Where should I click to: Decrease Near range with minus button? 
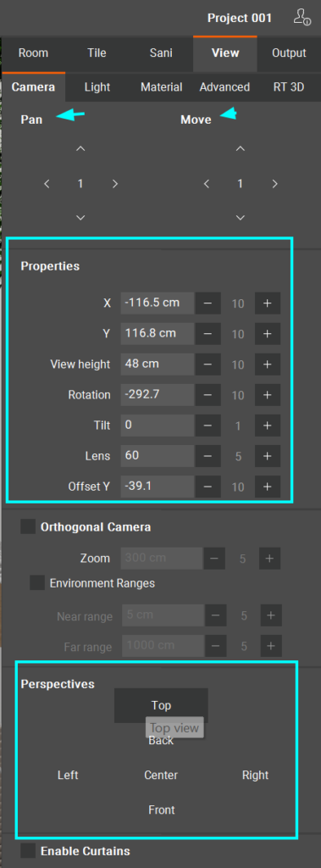pos(216,615)
